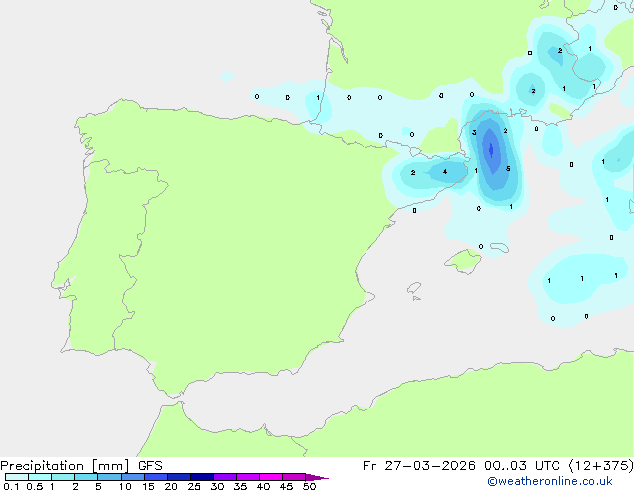The height and width of the screenshot is (490, 634).
Task: Click the '25' legend scale label
Action: 194,486
